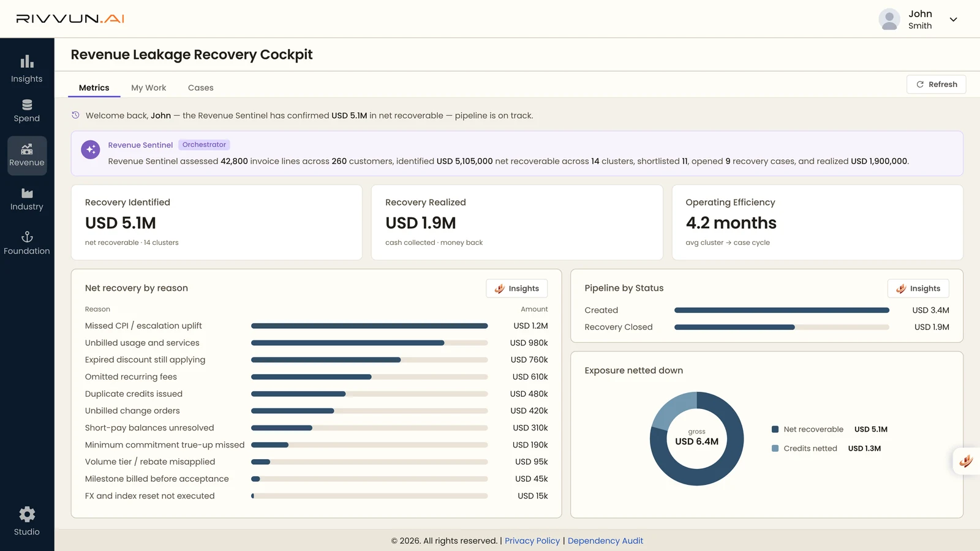Click the Recovery Closed progress bar
The image size is (980, 551).
(782, 327)
